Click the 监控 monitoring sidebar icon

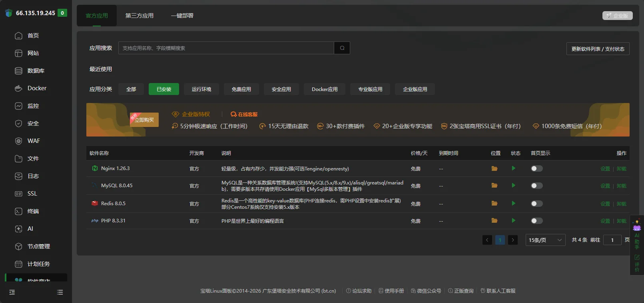(18, 106)
